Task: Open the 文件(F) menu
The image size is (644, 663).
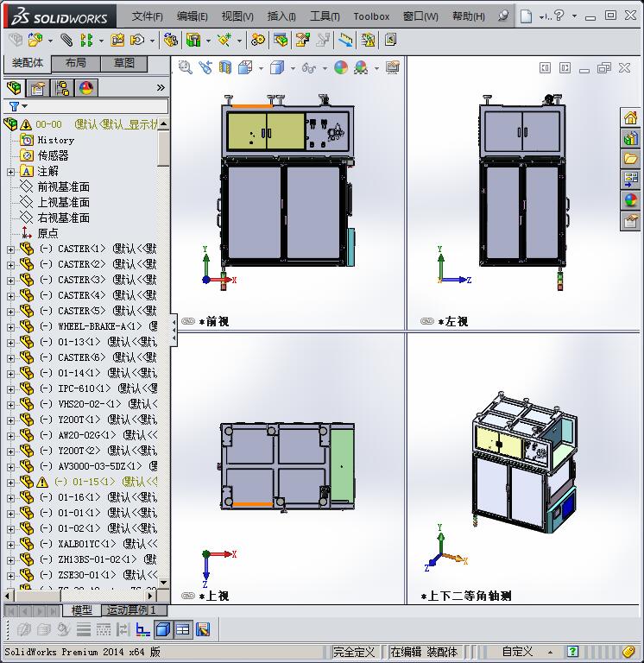Action: [147, 16]
